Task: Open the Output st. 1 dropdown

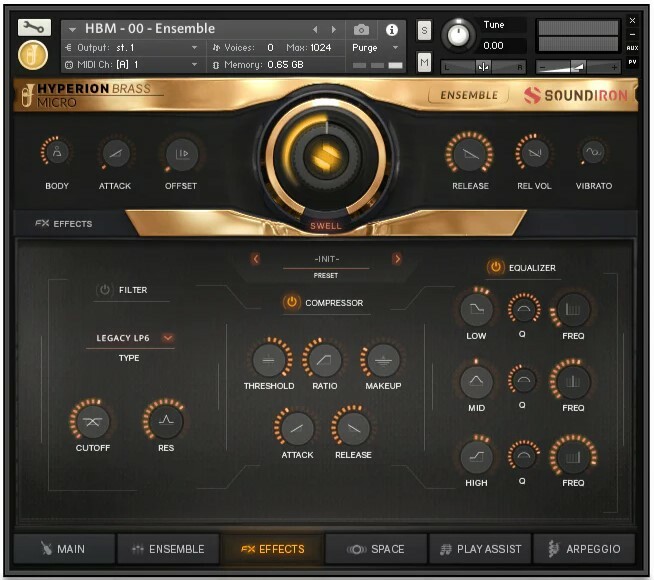Action: pyautogui.click(x=132, y=48)
